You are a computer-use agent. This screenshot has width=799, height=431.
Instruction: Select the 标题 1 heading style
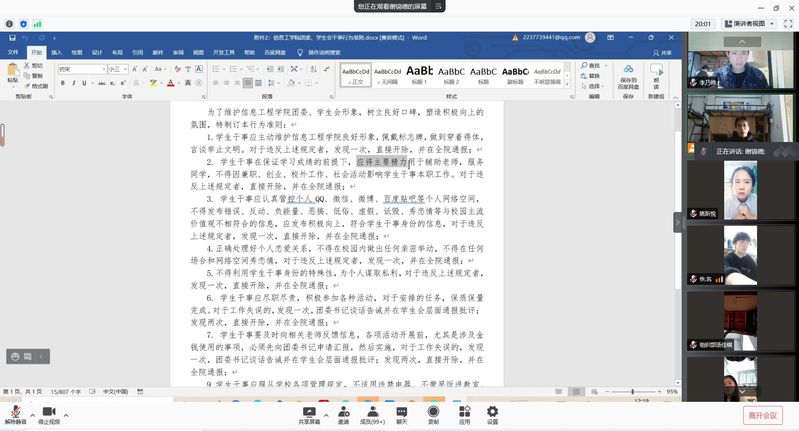419,75
